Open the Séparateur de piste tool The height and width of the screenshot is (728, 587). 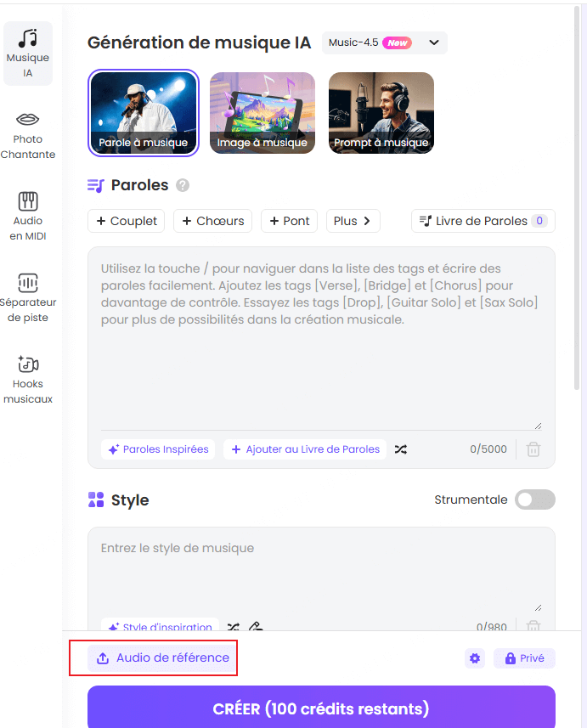click(27, 297)
